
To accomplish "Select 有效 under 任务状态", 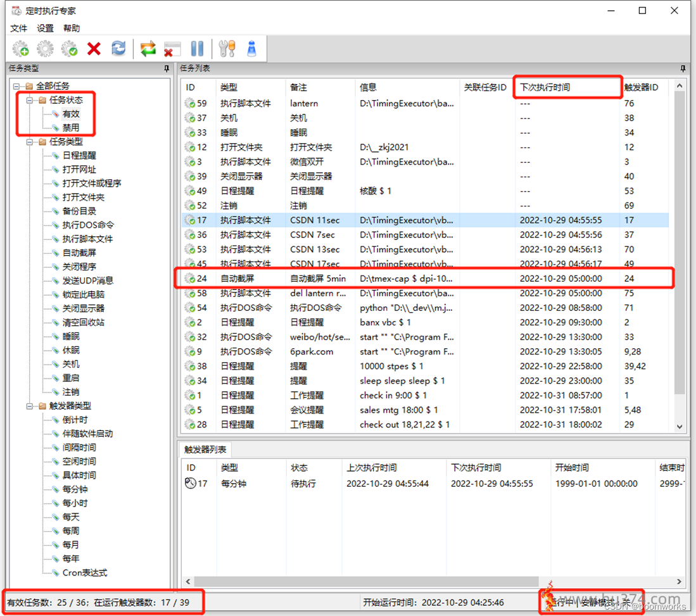I will point(71,114).
